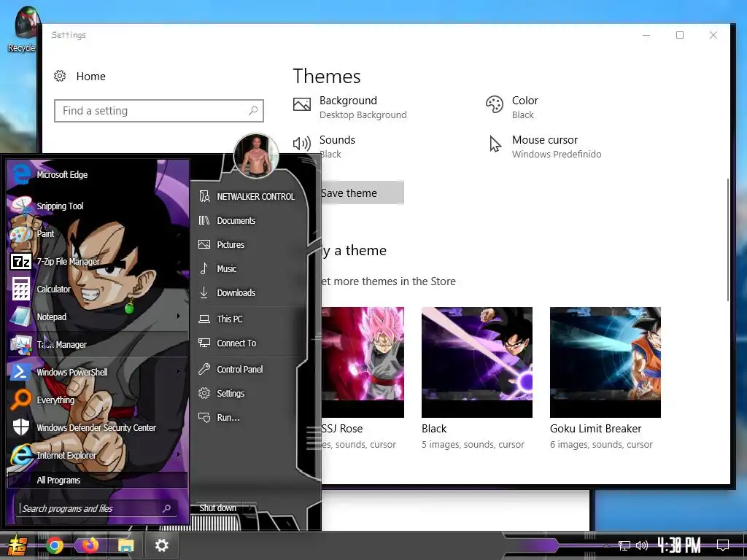The height and width of the screenshot is (560, 747).
Task: Open the Shut down options arrow
Action: click(x=251, y=508)
